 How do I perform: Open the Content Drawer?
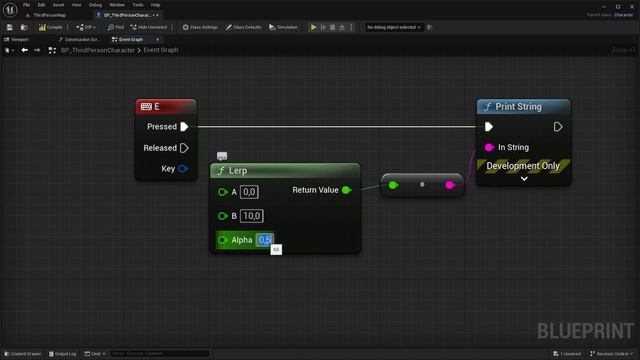[x=22, y=354]
